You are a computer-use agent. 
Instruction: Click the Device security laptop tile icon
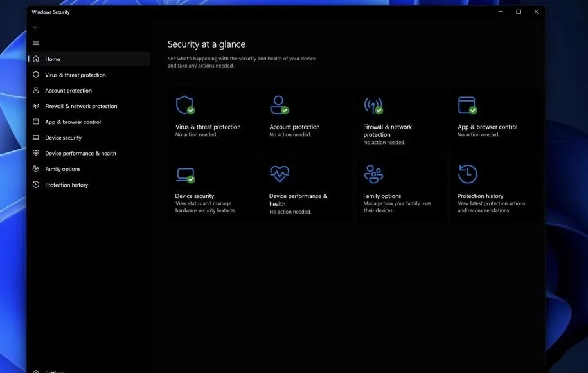(185, 174)
